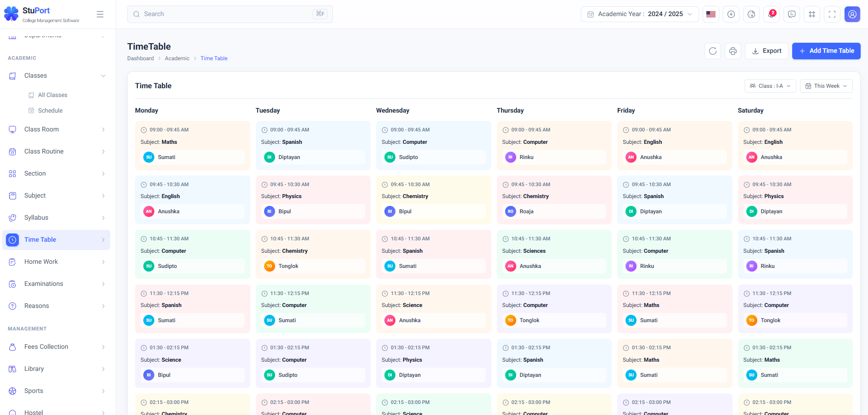868x415 pixels.
Task: Click Friday 10:45 Computer teacher Rinku
Action: [675, 266]
